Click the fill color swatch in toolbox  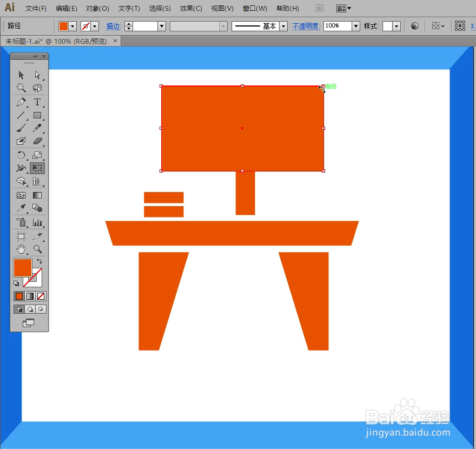pos(23,267)
